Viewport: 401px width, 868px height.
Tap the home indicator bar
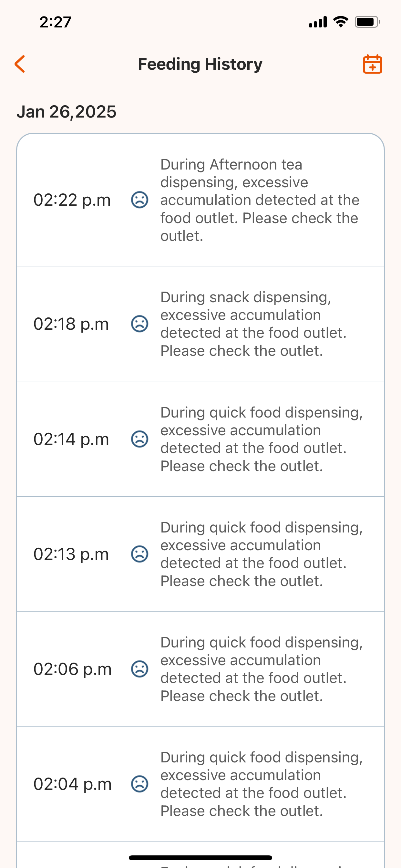coord(200,858)
